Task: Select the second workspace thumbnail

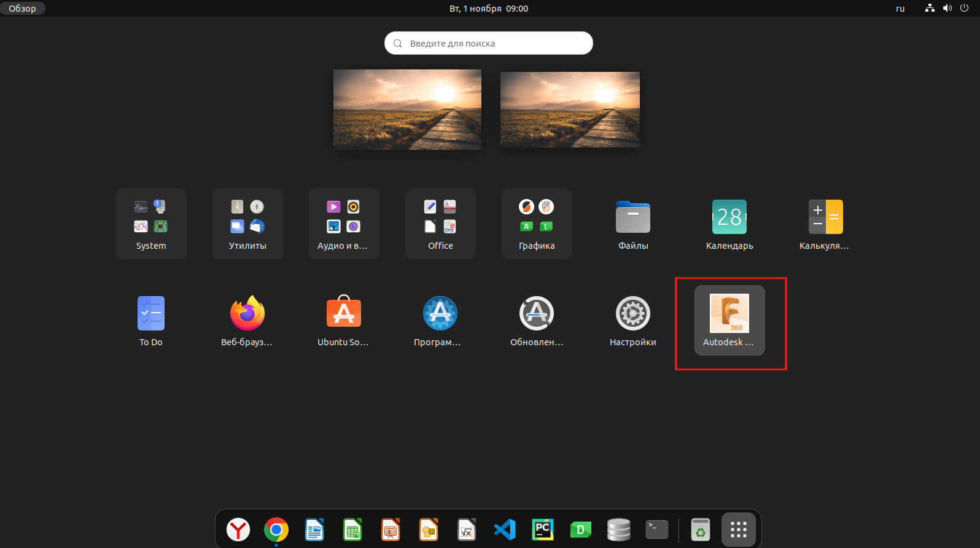Action: 570,109
